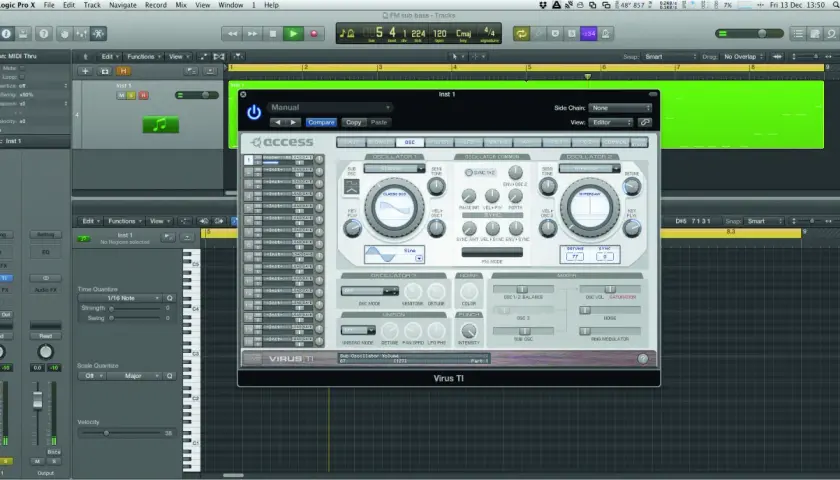Open the Quick Help question mark button
Screen dimensions: 840x480
point(44,34)
